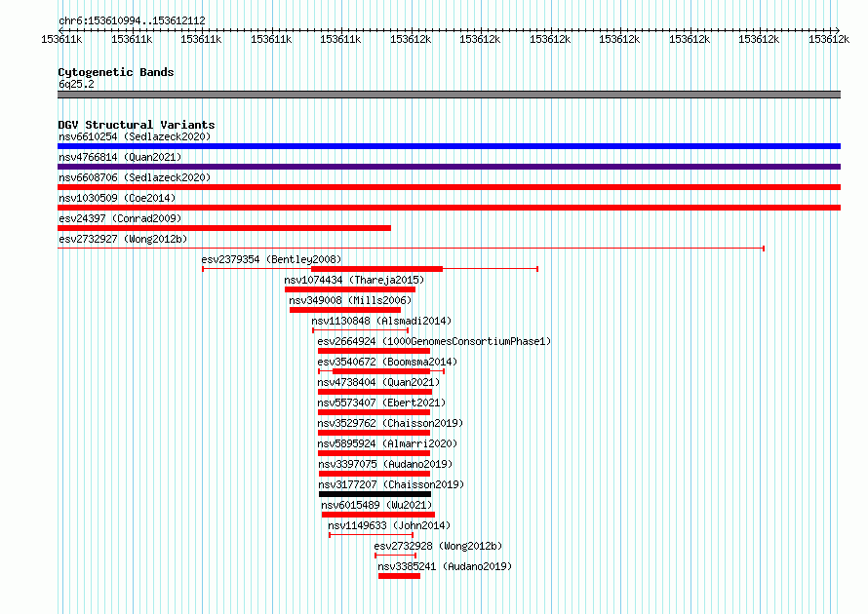
Task: Click the 6q25.2 band label
Action: 76,84
